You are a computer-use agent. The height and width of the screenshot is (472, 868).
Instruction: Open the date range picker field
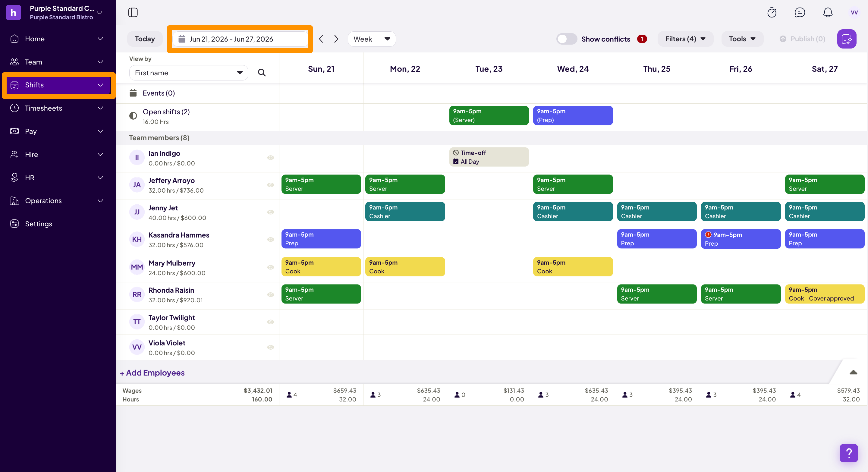[x=240, y=39]
